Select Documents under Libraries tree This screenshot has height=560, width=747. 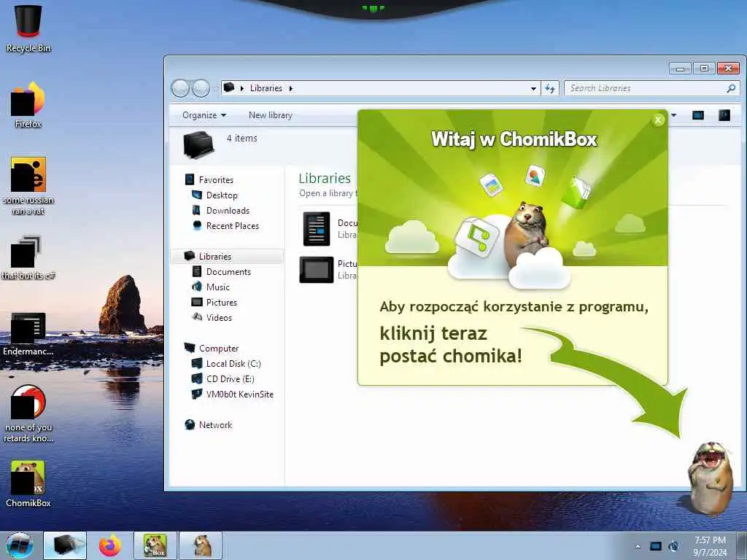tap(228, 272)
